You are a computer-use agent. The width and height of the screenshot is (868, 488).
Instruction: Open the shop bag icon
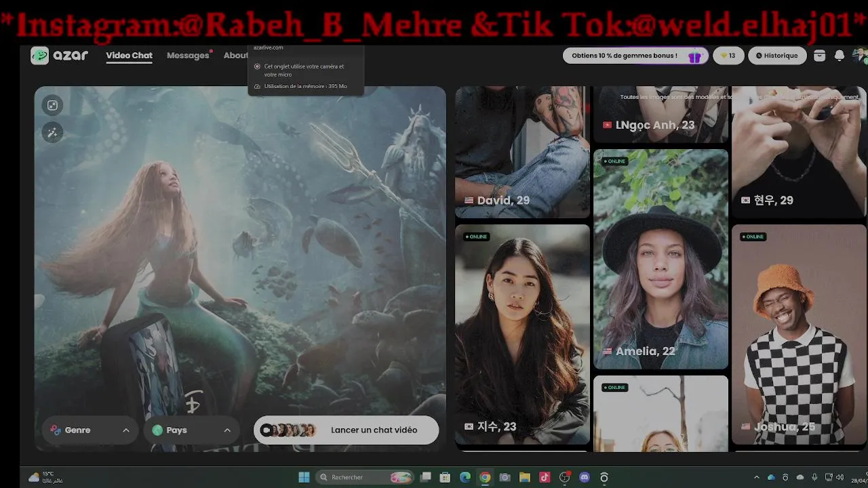click(x=819, y=56)
